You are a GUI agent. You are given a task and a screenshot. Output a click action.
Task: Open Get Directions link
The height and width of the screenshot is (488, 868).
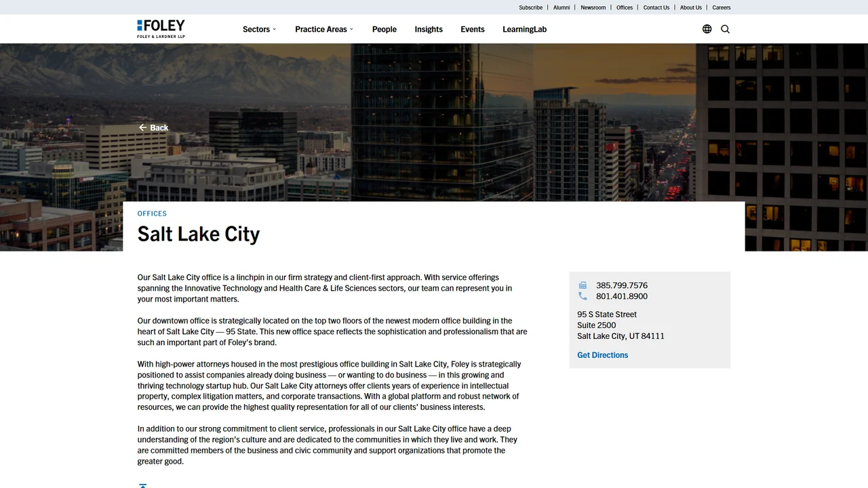[x=603, y=355]
